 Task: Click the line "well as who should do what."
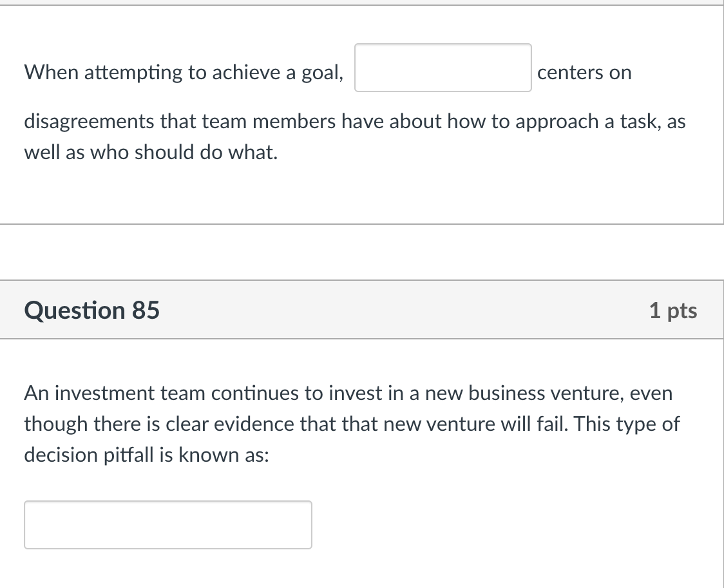coord(151,152)
